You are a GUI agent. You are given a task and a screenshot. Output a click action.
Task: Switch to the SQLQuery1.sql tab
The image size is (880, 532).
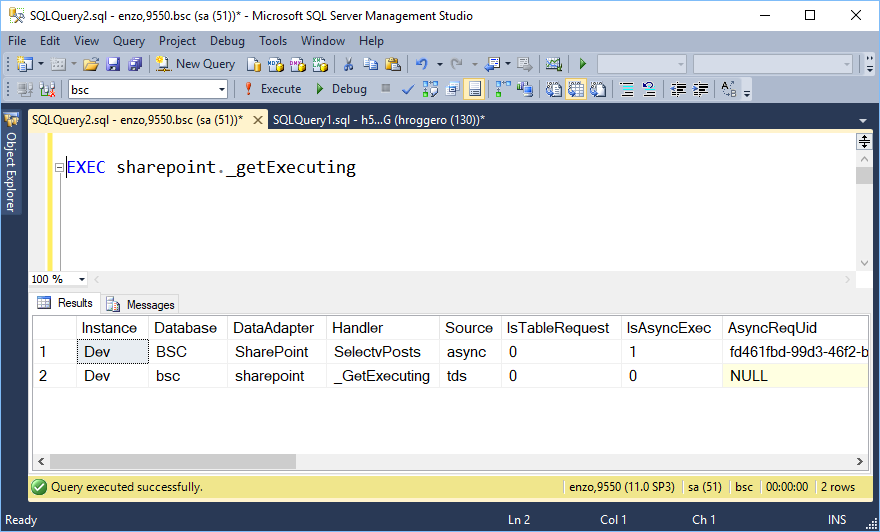[x=378, y=120]
